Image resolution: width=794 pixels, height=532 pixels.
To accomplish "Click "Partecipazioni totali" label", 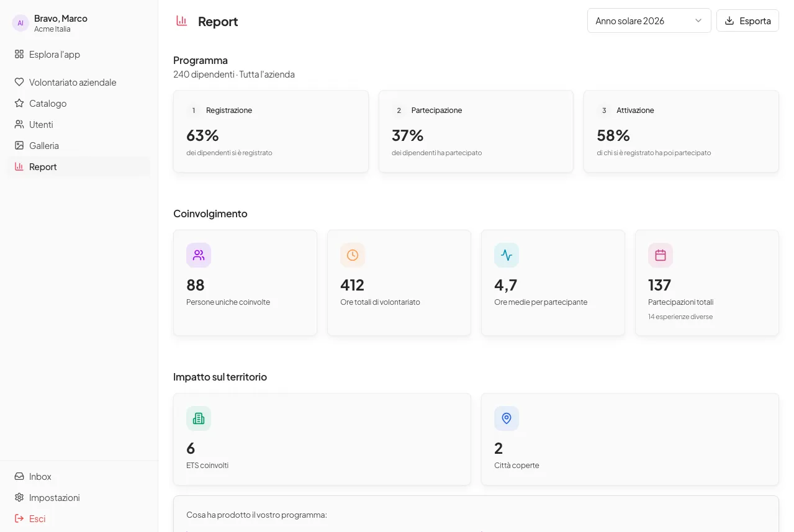I will coord(681,302).
